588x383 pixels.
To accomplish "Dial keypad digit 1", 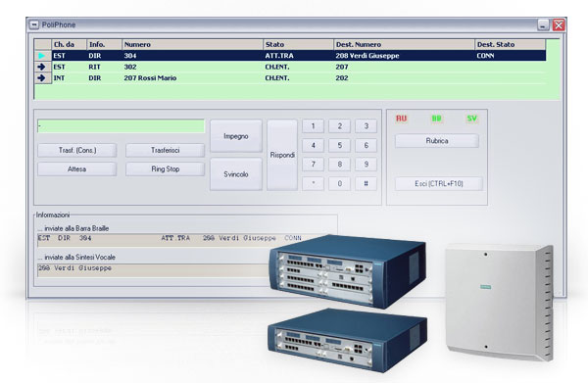I will 314,126.
